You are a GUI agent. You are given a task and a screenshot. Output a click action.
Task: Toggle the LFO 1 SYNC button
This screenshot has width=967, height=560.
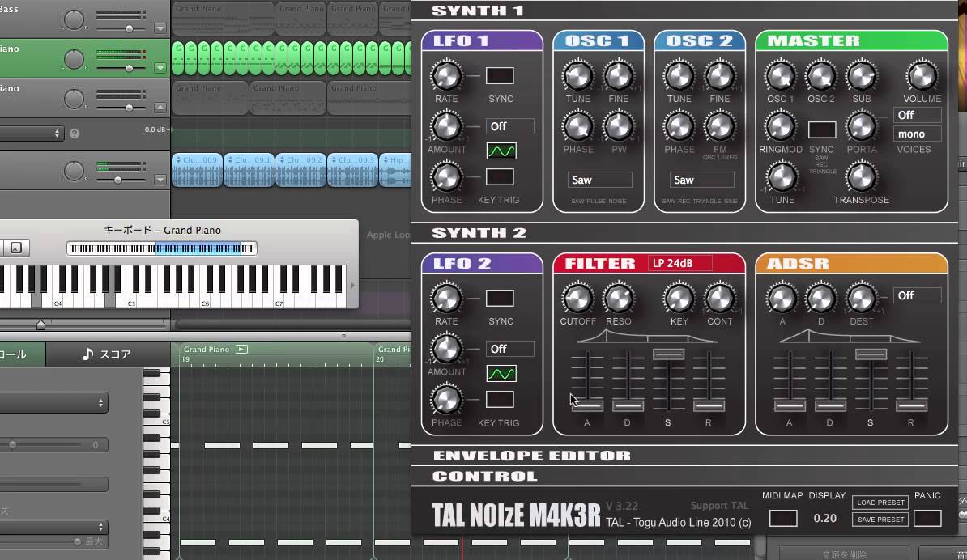point(500,76)
